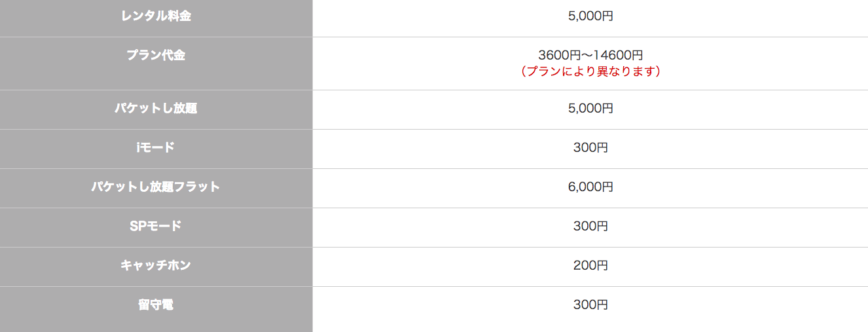Click the 14600円 upper plan price

pos(617,56)
